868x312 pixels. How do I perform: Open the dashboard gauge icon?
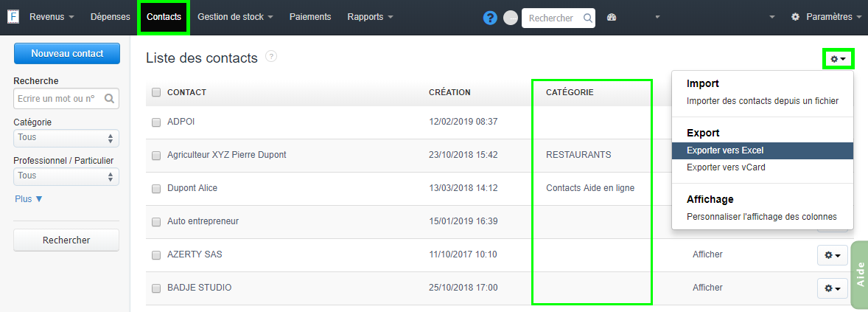point(611,17)
